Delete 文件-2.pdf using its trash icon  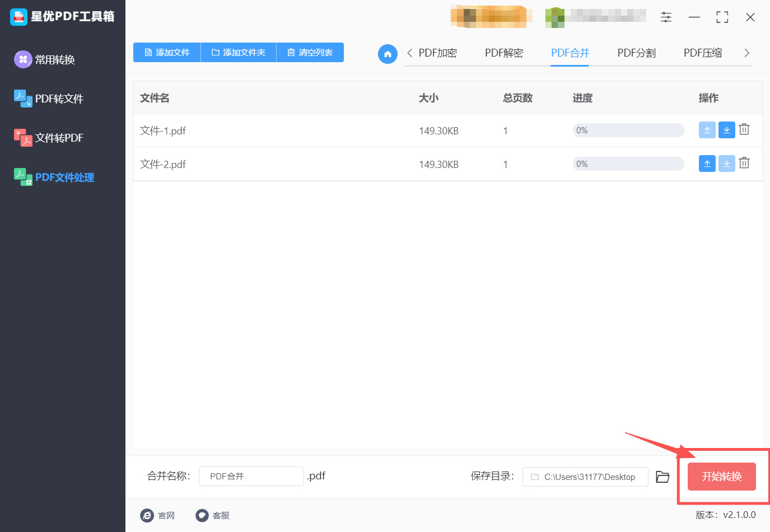click(x=744, y=163)
